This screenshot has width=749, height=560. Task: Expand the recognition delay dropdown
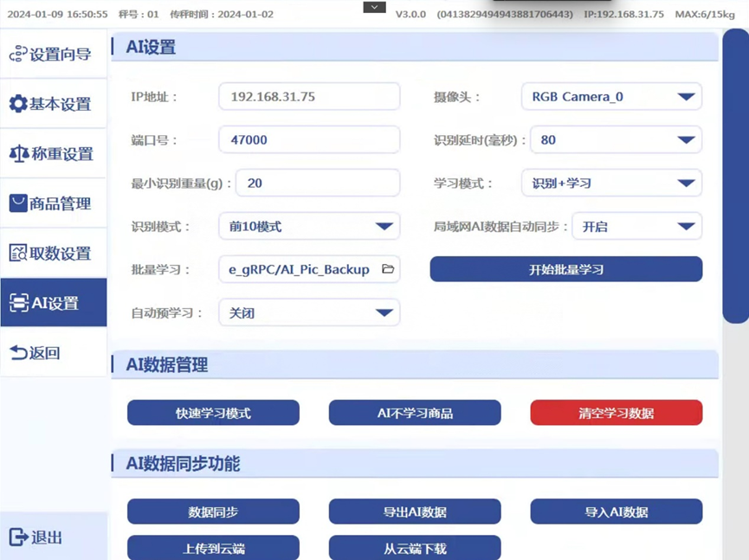pyautogui.click(x=611, y=140)
